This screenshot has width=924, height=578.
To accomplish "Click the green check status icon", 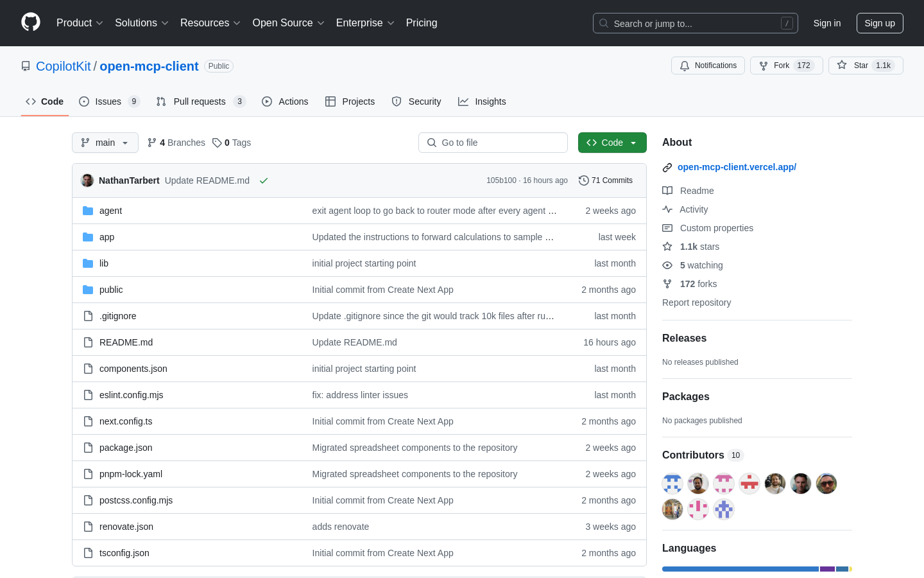I will [x=264, y=180].
